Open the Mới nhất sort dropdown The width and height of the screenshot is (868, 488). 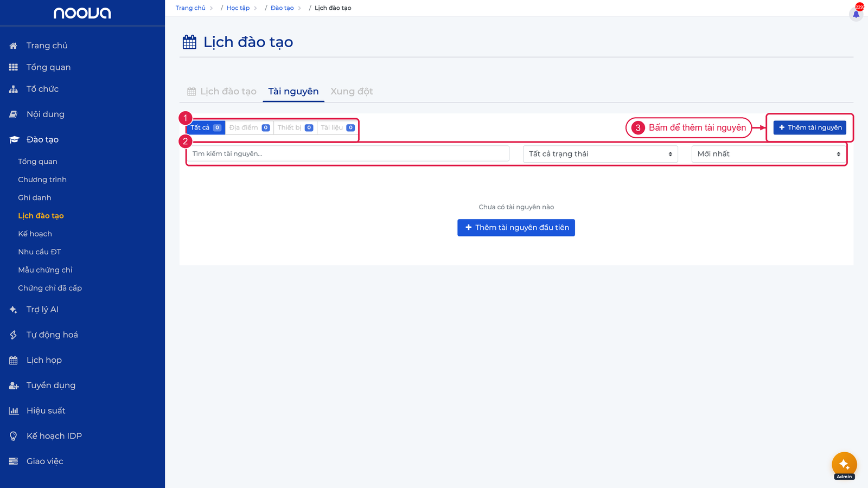click(x=769, y=154)
